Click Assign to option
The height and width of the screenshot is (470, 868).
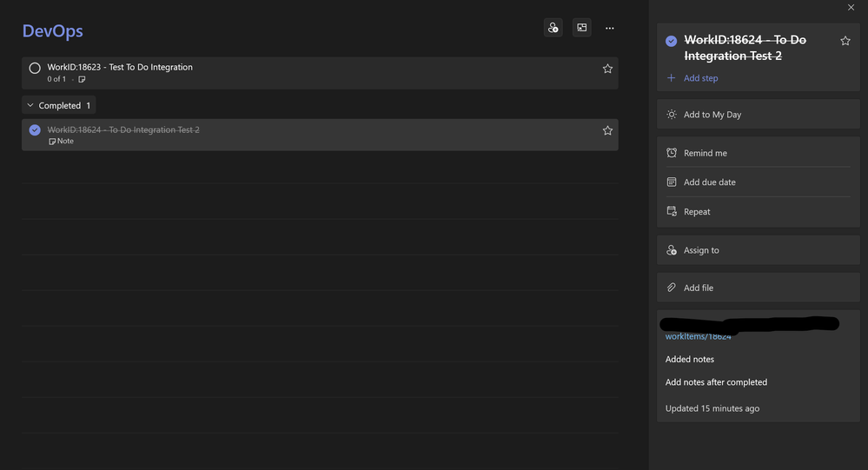tap(758, 250)
